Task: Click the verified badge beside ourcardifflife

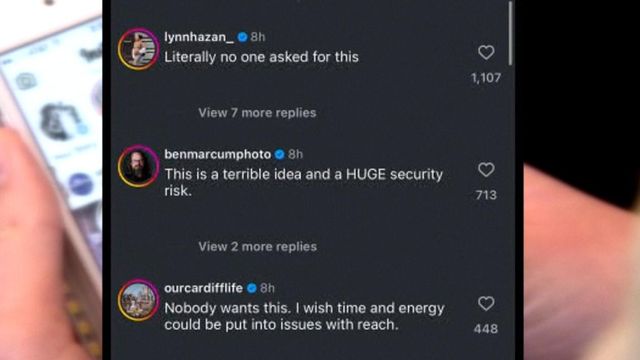Action: point(252,288)
